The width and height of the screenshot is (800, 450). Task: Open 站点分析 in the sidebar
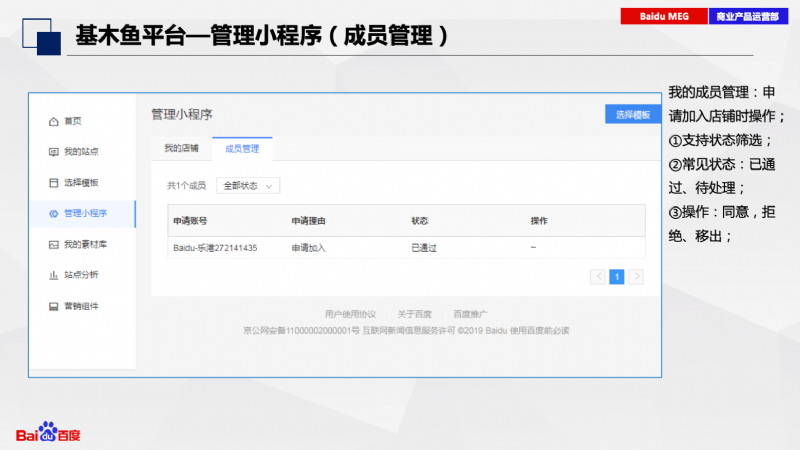81,275
